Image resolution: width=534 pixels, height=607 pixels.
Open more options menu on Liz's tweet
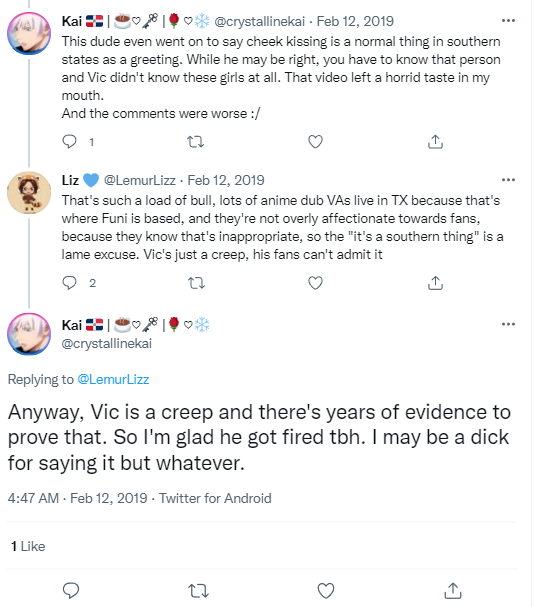point(508,180)
